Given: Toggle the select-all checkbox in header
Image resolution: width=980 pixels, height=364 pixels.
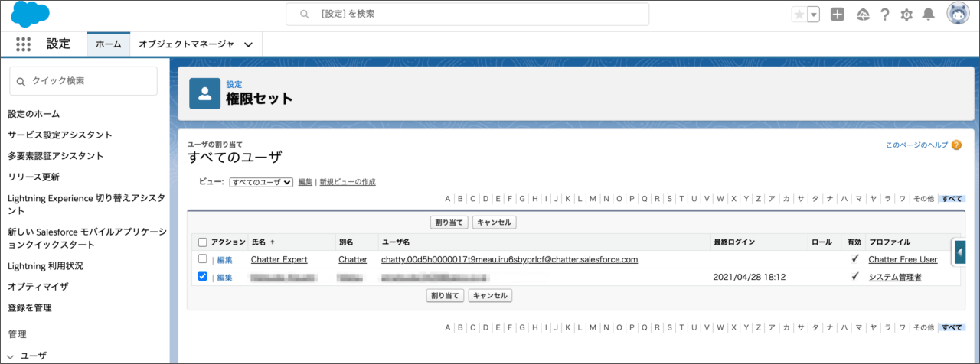Looking at the screenshot, I should [x=203, y=242].
